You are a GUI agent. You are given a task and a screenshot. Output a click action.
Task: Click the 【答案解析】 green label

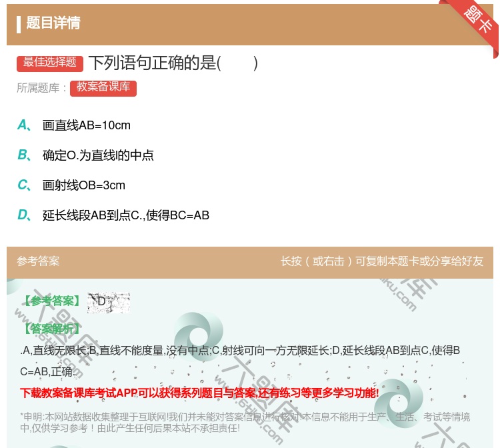pos(52,329)
